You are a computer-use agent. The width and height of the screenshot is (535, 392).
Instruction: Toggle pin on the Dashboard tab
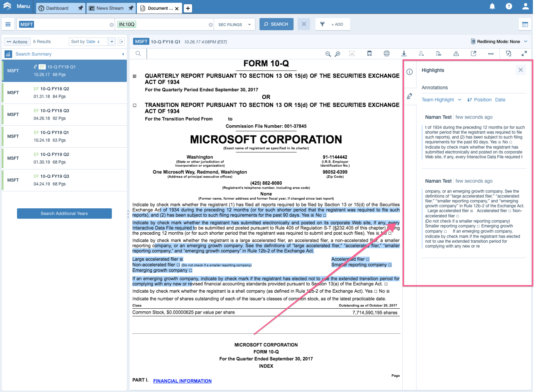click(x=80, y=8)
